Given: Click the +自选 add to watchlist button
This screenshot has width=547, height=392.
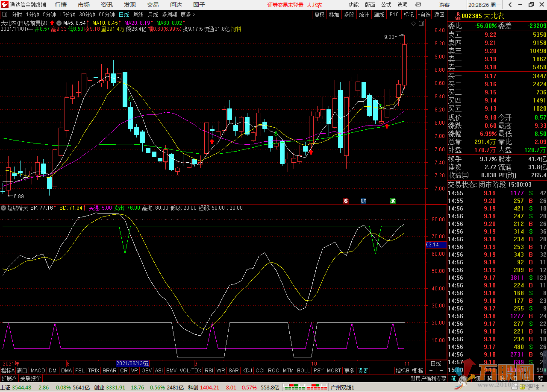Looking at the screenshot, I should (x=424, y=15).
